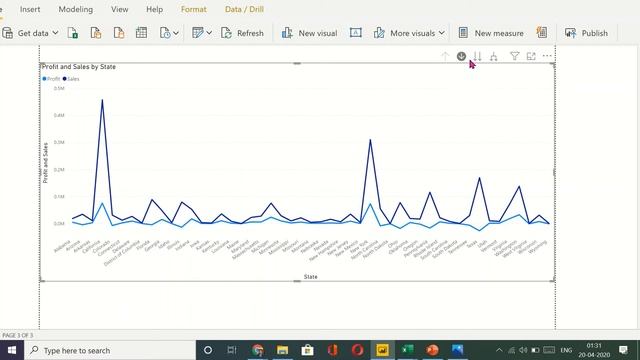Click the battery icon in system tray
640x360 pixels.
(536, 350)
